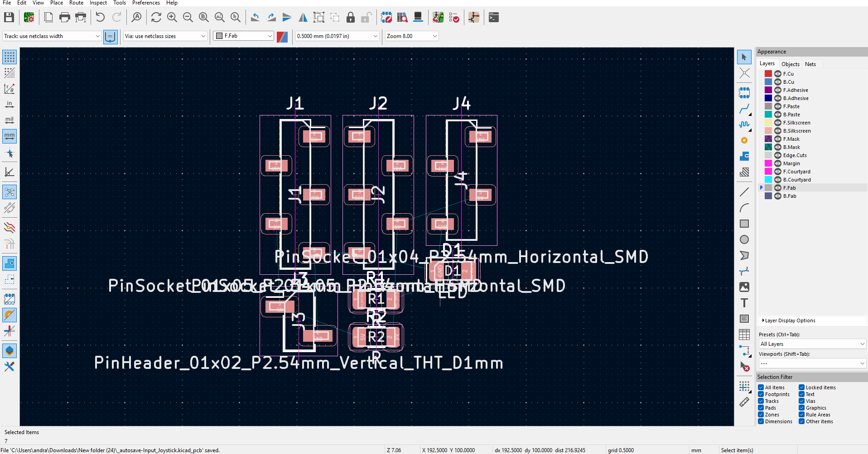
Task: Uncheck All items in Selection Filter
Action: click(x=761, y=387)
